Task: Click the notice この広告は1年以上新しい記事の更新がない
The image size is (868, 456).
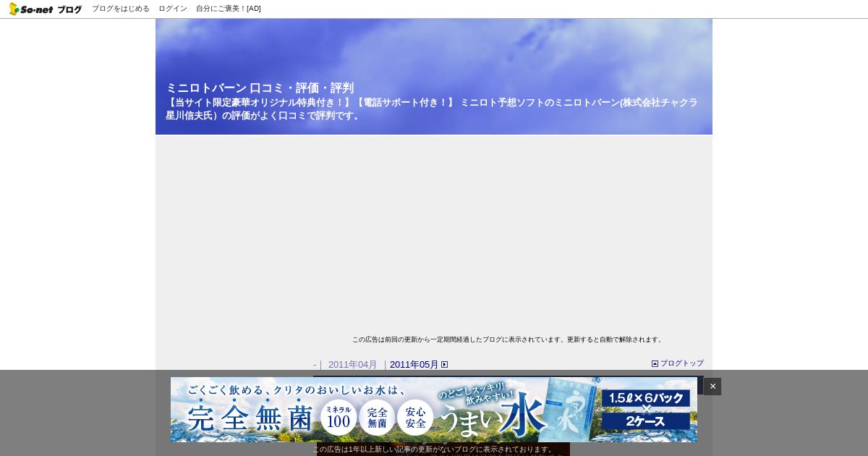Action: (x=434, y=449)
